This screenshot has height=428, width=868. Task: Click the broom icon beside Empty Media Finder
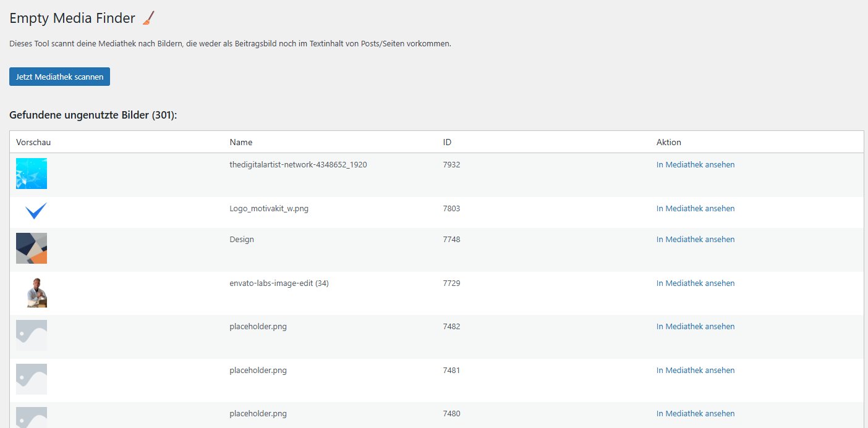148,19
